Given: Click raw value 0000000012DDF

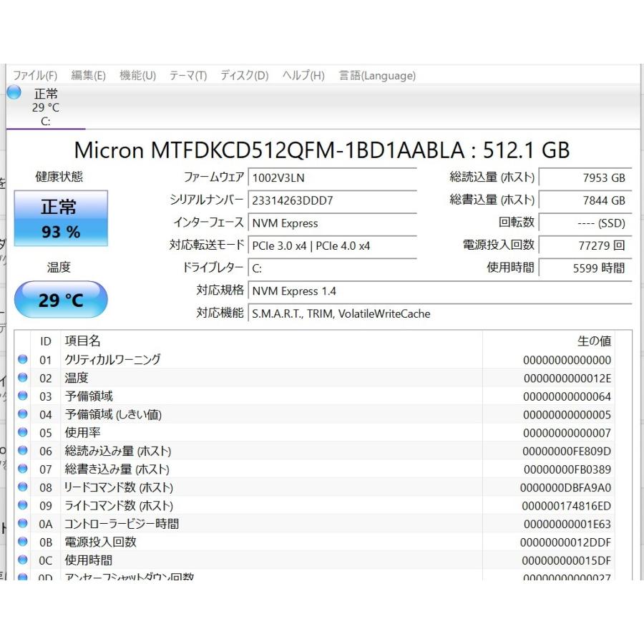Looking at the screenshot, I should coord(565,542).
